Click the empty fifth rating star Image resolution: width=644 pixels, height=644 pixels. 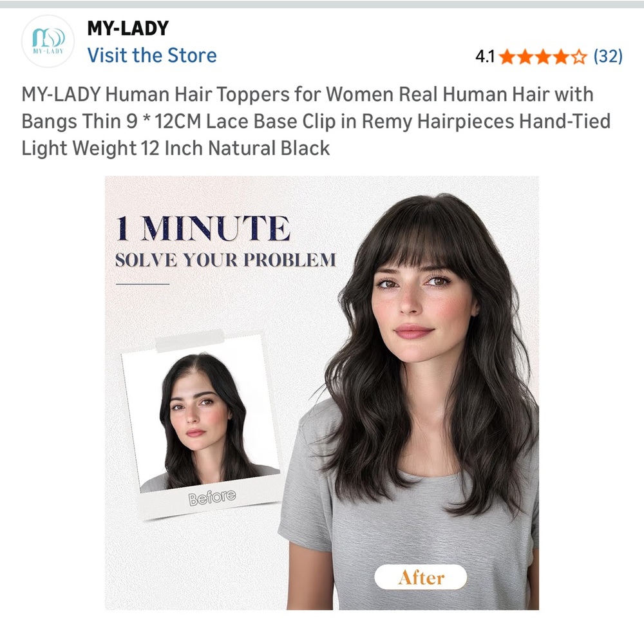coord(579,57)
